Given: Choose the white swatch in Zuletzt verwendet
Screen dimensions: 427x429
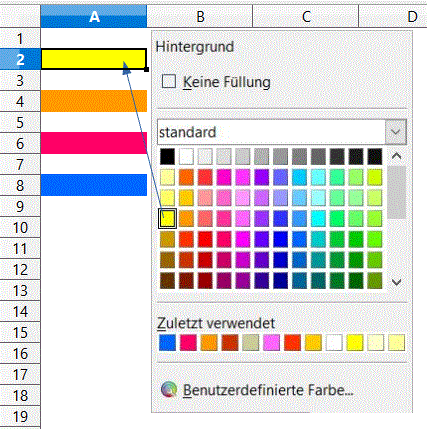Looking at the screenshot, I should [334, 343].
